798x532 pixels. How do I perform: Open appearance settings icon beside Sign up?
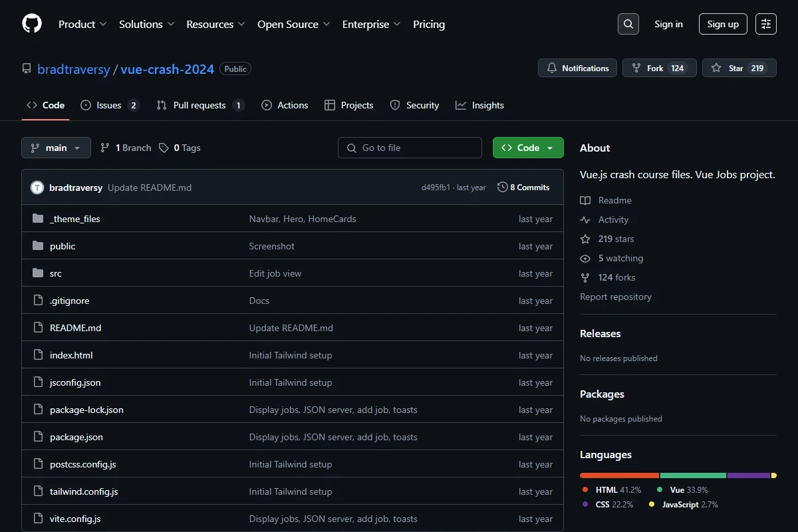coord(766,24)
